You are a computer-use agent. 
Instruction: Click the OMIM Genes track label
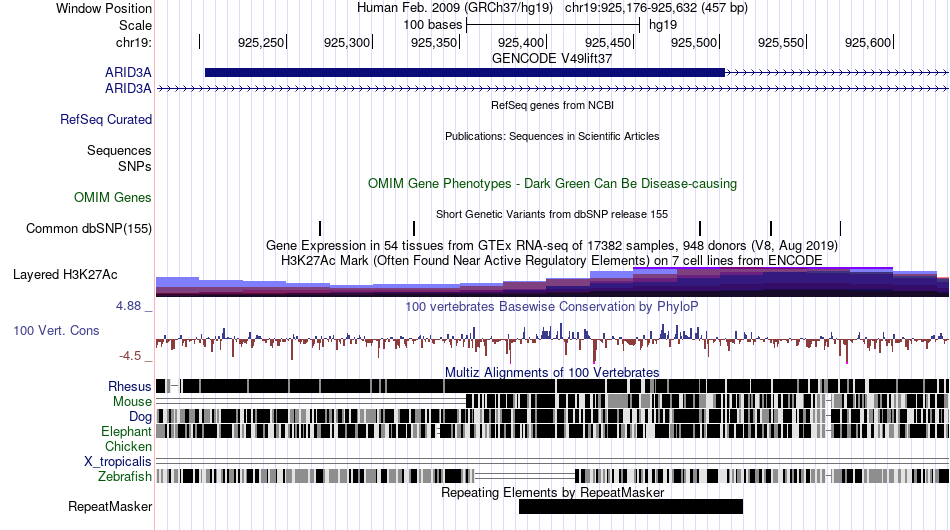[112, 197]
